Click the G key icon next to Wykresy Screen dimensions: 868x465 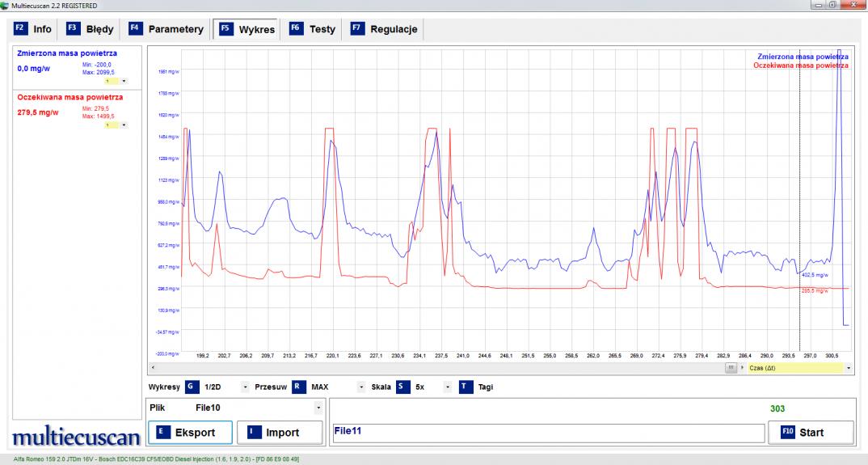(192, 387)
